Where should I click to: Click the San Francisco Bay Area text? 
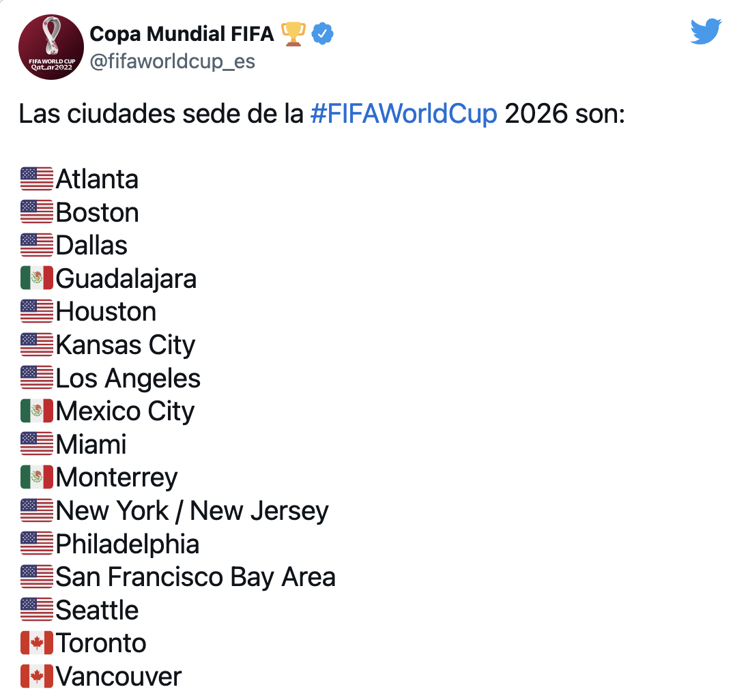point(195,577)
